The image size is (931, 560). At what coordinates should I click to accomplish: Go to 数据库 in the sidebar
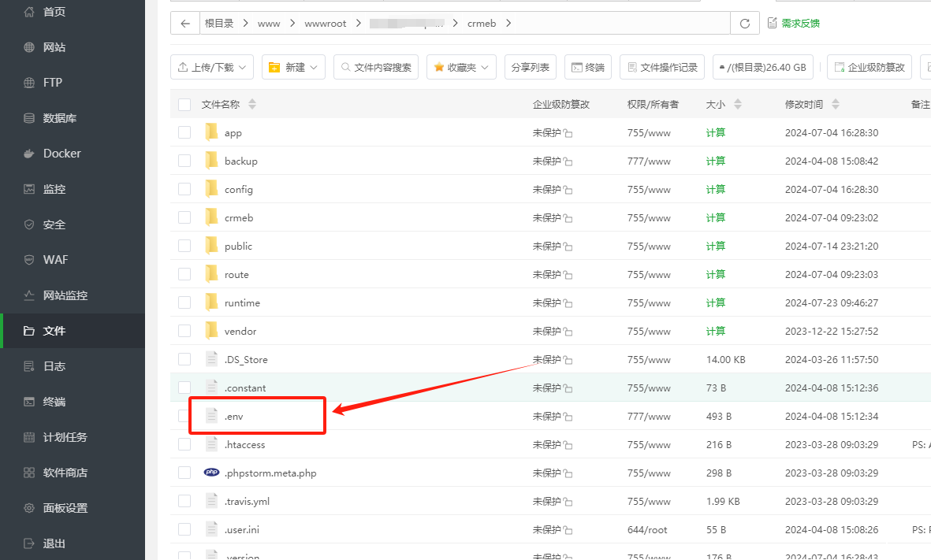tap(59, 118)
